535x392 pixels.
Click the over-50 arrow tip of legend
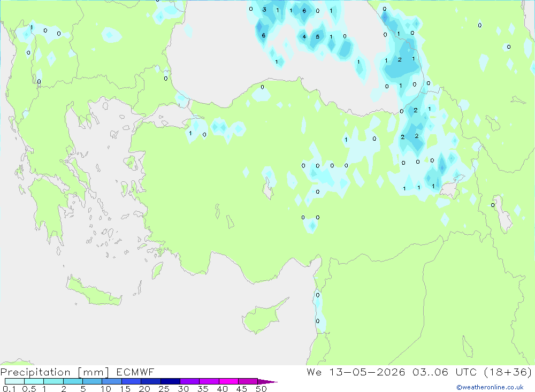(x=267, y=381)
